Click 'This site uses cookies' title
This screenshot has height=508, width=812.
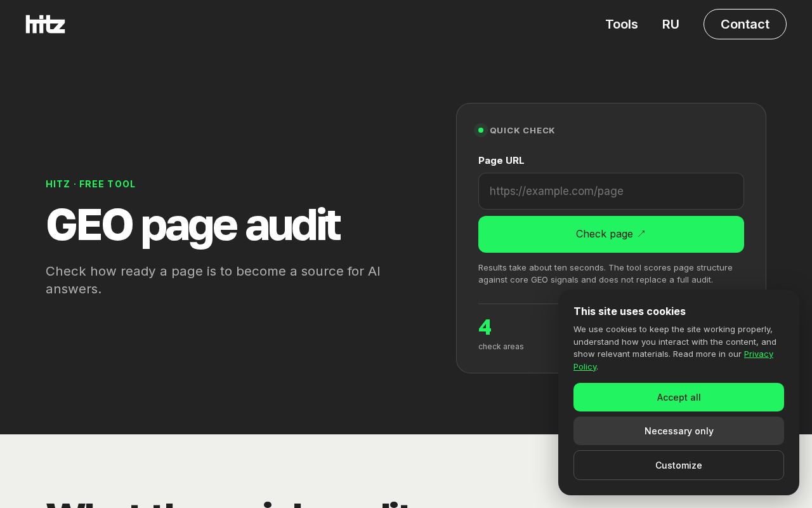(629, 311)
